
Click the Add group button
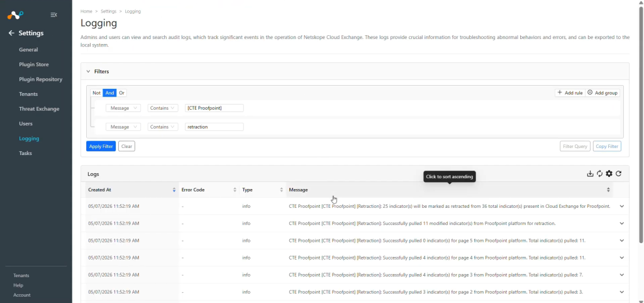(602, 93)
